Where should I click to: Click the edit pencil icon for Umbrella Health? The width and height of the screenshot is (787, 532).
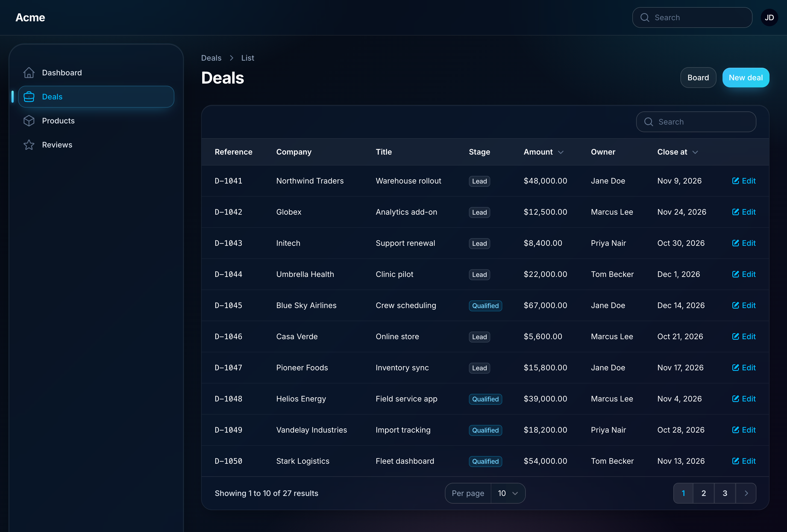click(x=736, y=274)
